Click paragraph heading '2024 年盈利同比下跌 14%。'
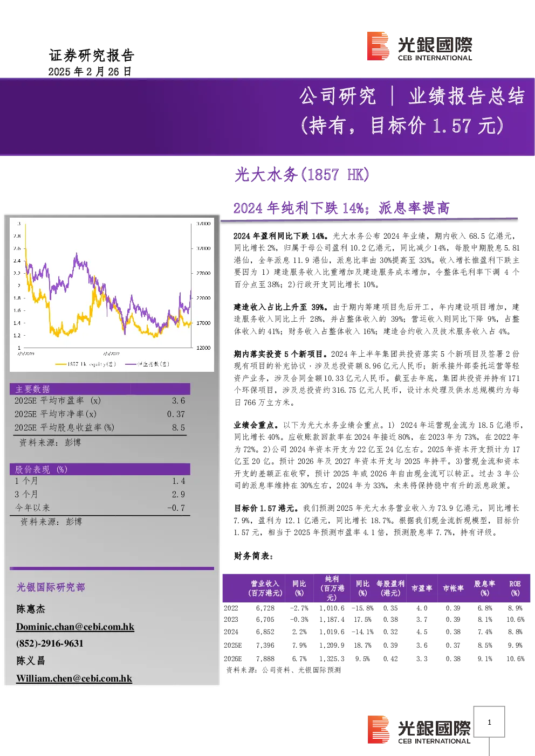The image size is (535, 756). pyautogui.click(x=281, y=236)
